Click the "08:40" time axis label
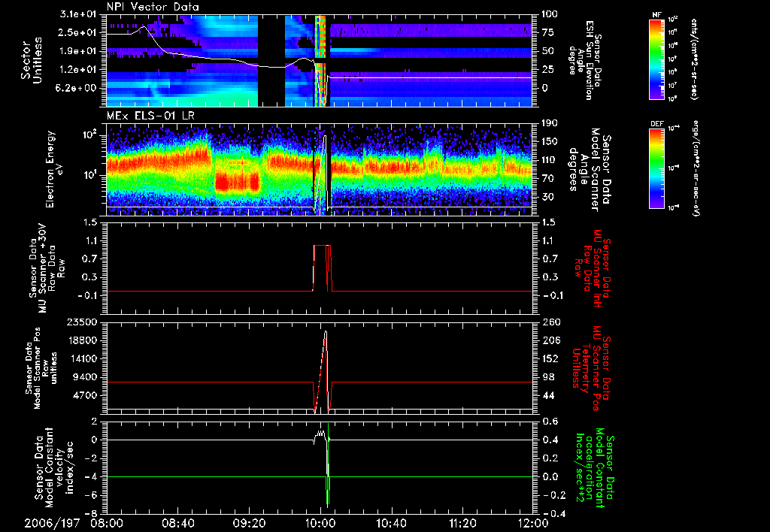 pyautogui.click(x=179, y=524)
